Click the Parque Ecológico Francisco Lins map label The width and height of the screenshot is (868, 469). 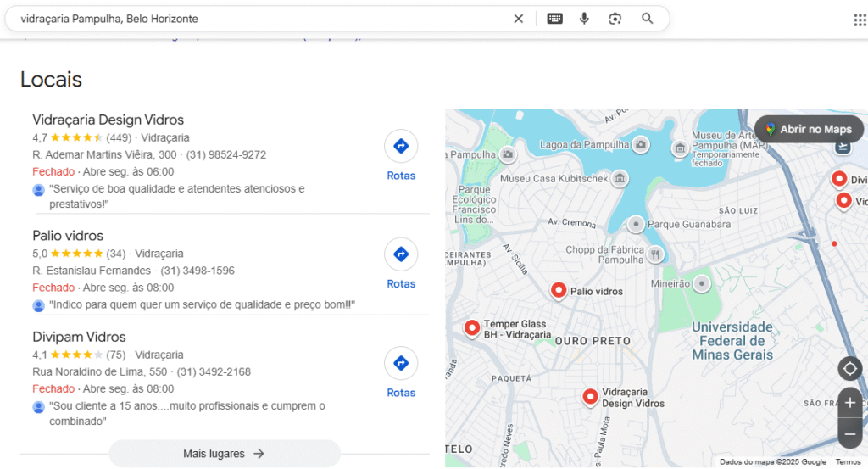pyautogui.click(x=474, y=204)
